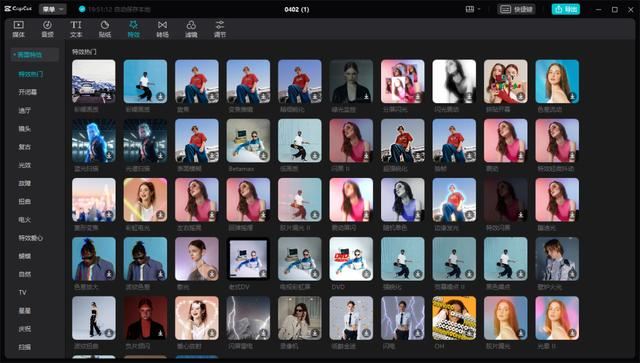Select the 特效爱心 sidebar category

31,238
